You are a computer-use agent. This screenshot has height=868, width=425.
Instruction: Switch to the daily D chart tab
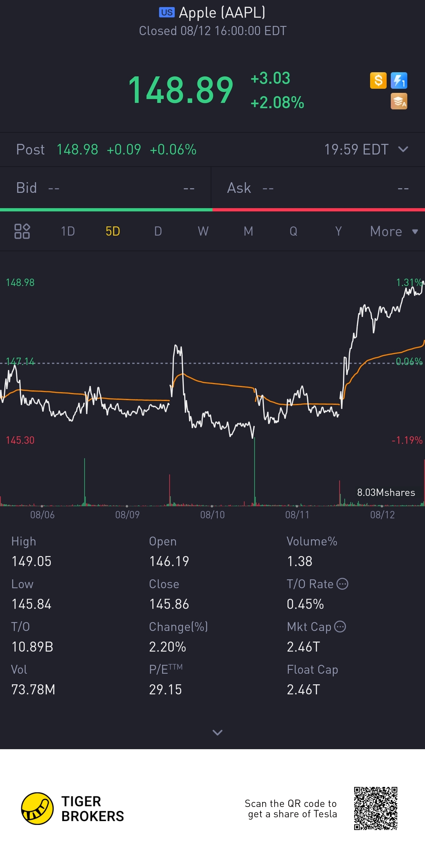coord(158,231)
